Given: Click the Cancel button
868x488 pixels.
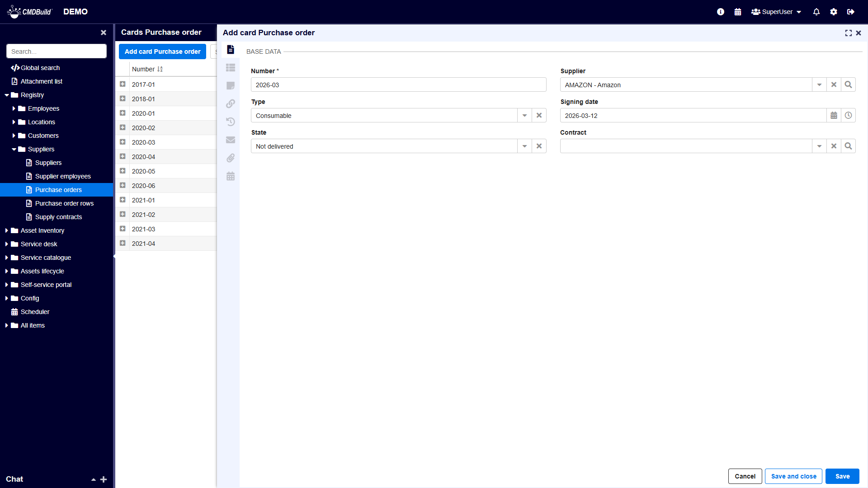Looking at the screenshot, I should 745,476.
